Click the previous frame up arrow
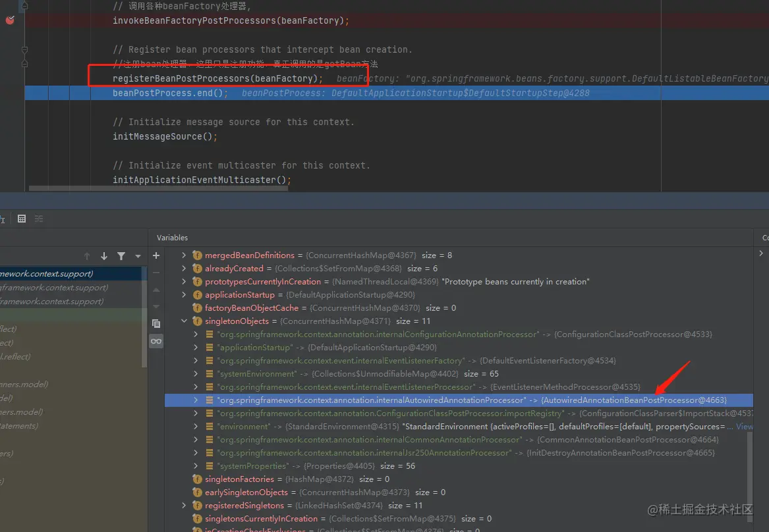Image resolution: width=769 pixels, height=532 pixels. tap(87, 255)
